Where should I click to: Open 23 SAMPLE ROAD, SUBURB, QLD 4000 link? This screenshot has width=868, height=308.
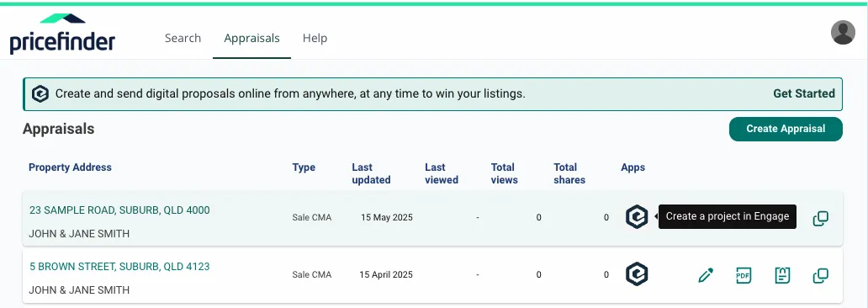point(119,210)
